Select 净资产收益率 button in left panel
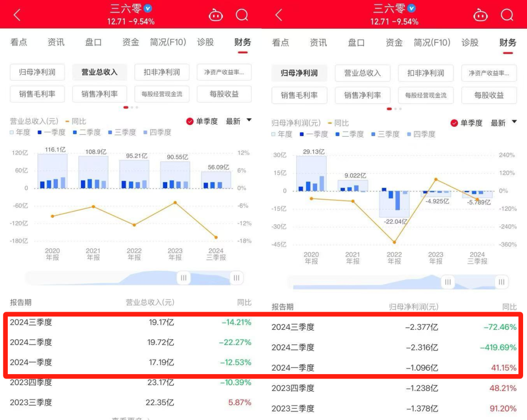Screen dimensions: 527x420 coord(224,72)
